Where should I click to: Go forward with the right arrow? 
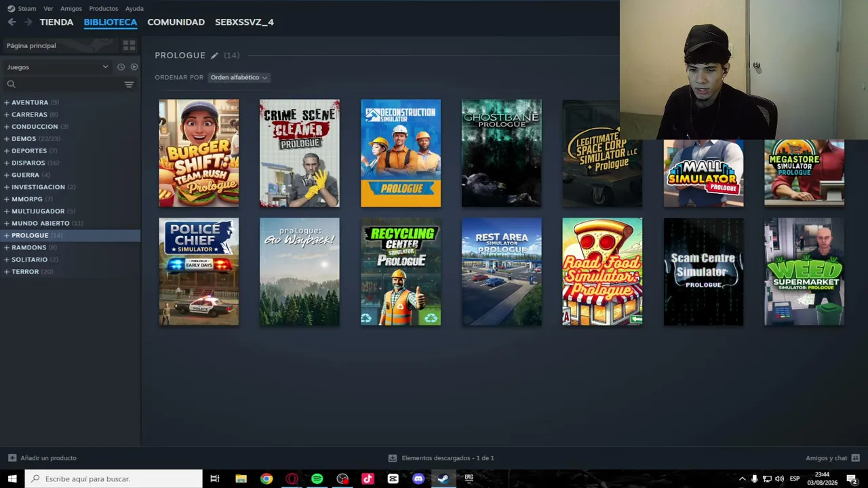28,22
